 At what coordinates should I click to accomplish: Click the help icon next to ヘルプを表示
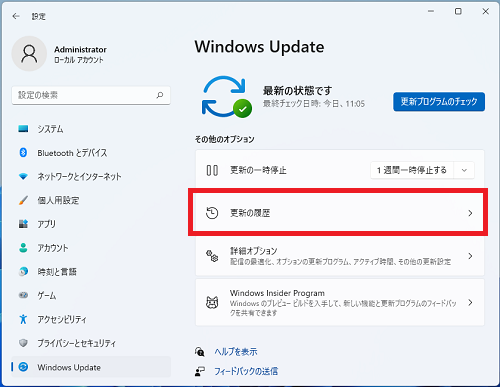tap(199, 351)
